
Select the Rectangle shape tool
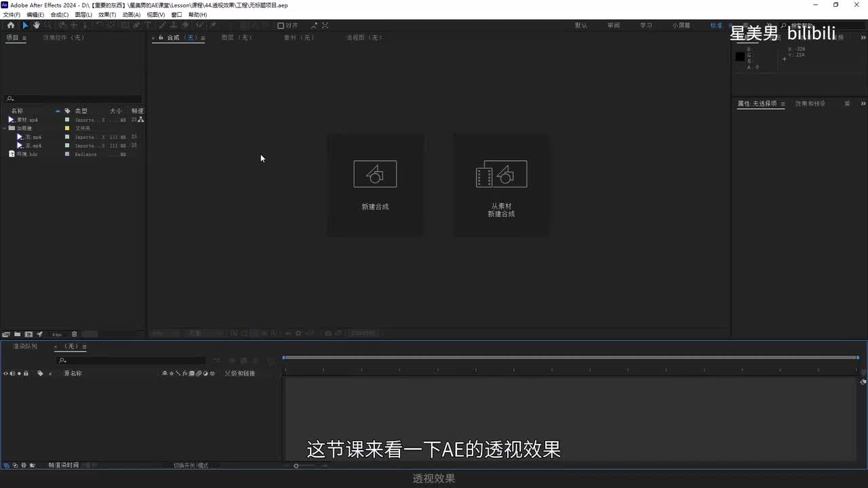125,25
